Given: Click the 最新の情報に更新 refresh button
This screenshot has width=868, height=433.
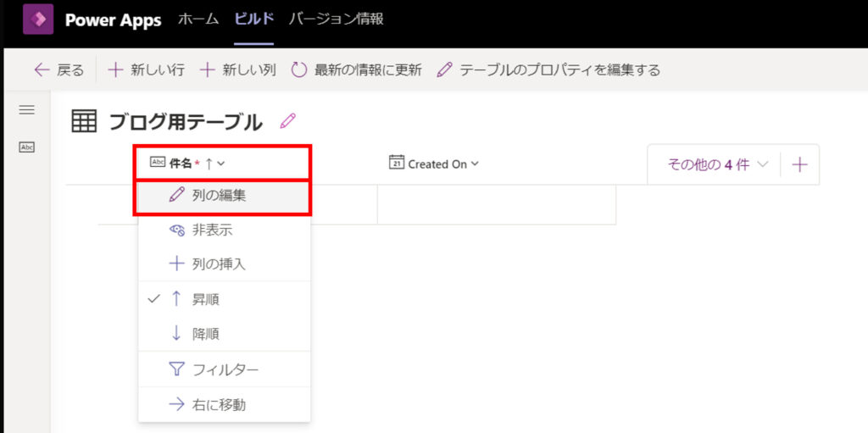Looking at the screenshot, I should tap(356, 69).
